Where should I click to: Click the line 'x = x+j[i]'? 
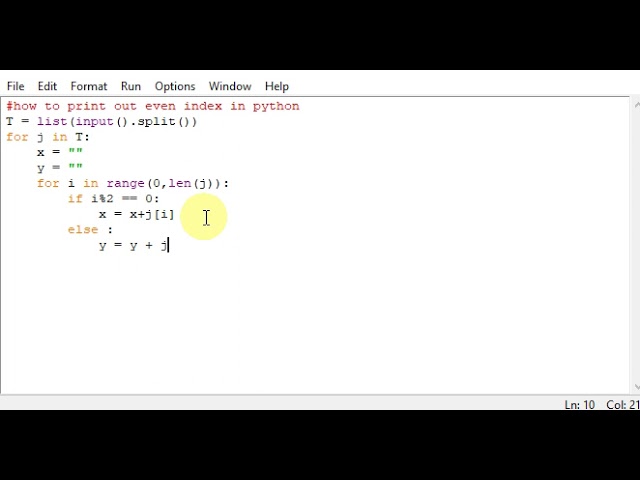(137, 214)
